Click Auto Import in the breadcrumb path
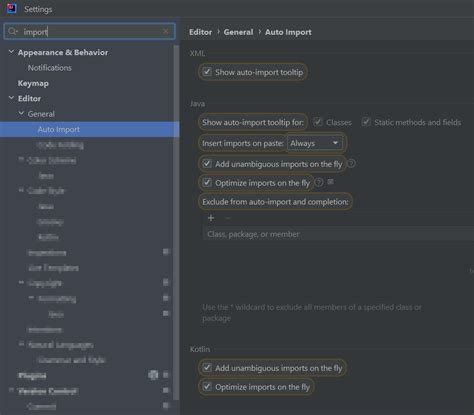Screen dimensions: 474x415 [288, 32]
